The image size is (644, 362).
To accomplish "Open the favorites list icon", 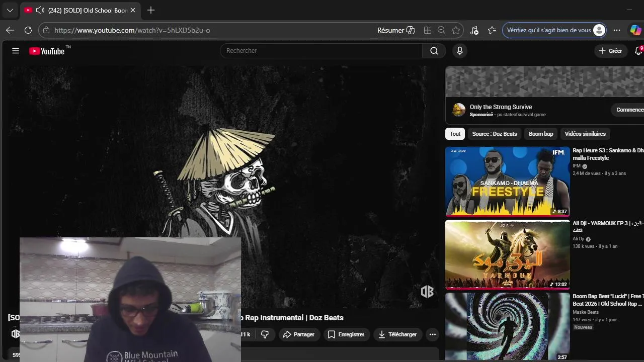I will click(492, 30).
